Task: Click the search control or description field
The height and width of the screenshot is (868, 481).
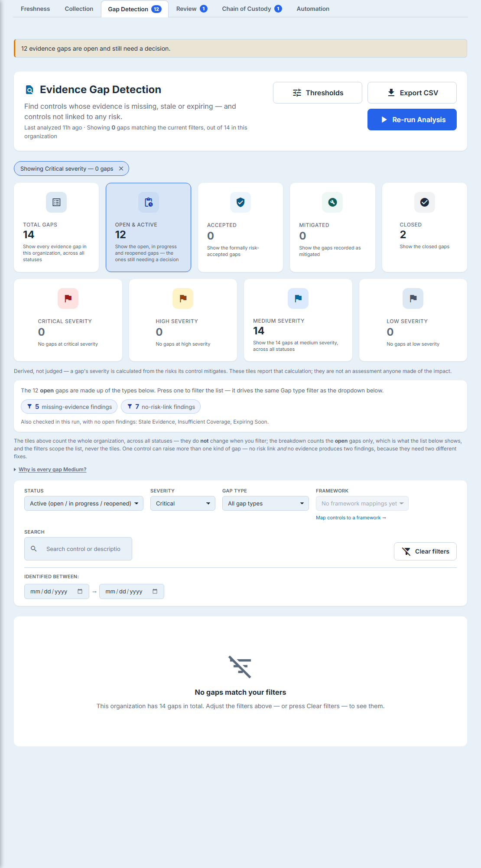Action: click(x=78, y=549)
